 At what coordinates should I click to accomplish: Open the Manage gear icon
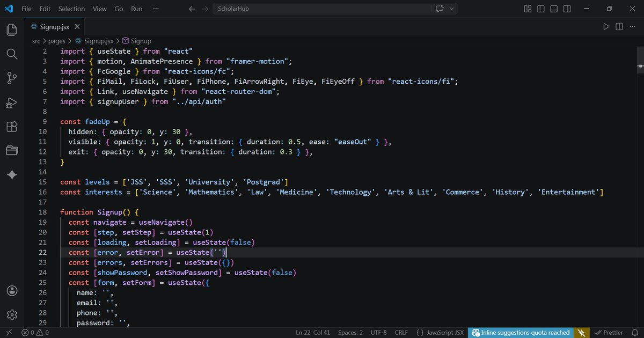(x=12, y=314)
